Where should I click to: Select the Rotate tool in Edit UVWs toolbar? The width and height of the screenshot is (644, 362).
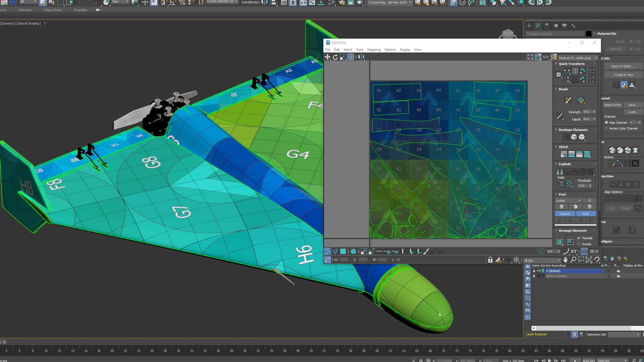coord(335,57)
